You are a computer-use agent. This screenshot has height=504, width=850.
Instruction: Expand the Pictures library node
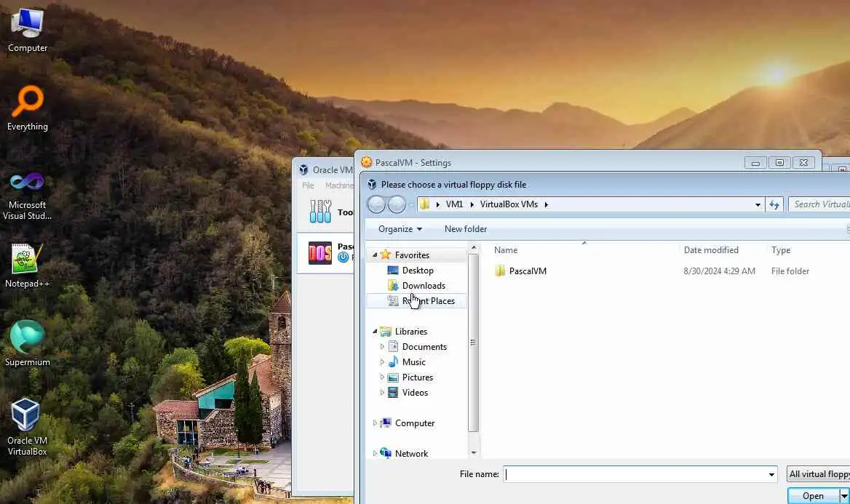point(382,377)
